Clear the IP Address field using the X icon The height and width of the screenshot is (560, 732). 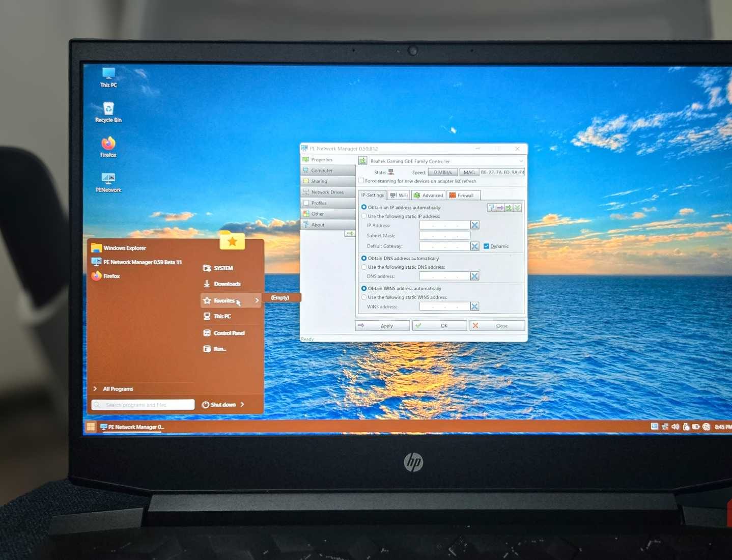474,225
